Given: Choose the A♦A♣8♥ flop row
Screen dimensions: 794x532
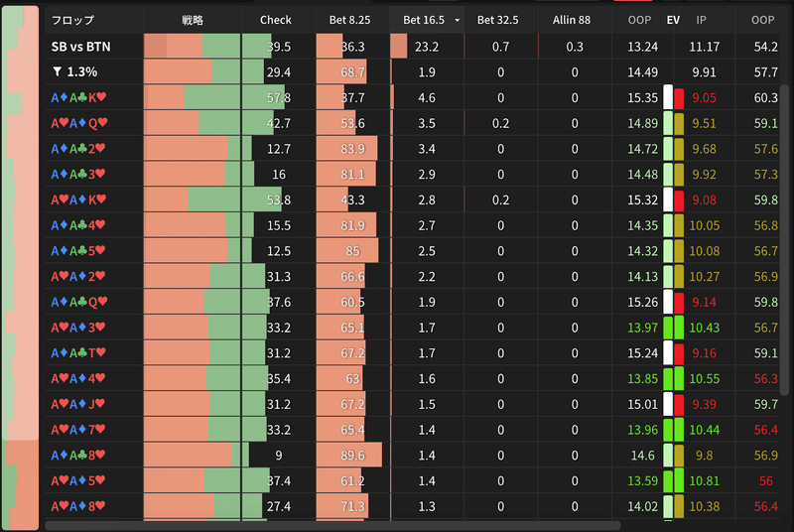Looking at the screenshot, I should coord(78,456).
